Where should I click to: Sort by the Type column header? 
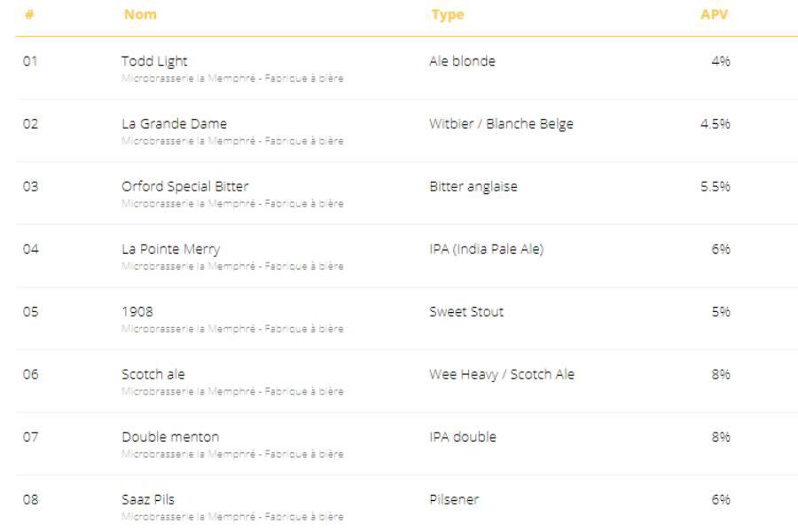pyautogui.click(x=447, y=14)
